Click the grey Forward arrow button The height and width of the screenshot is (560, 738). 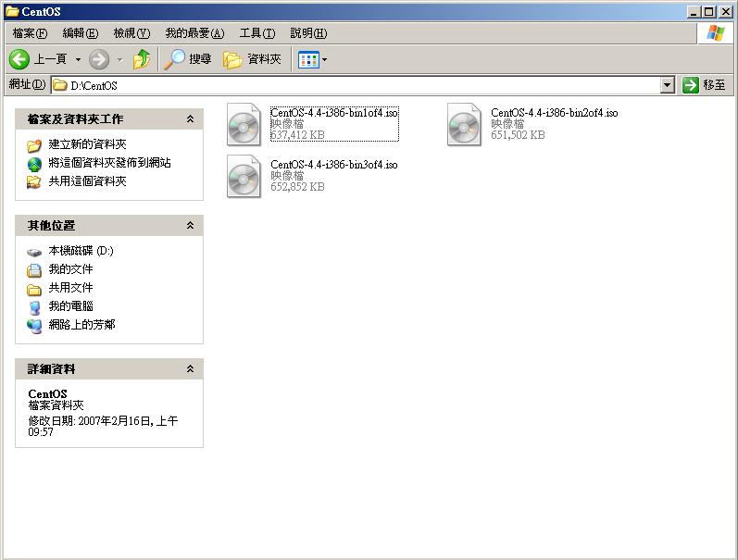point(99,59)
